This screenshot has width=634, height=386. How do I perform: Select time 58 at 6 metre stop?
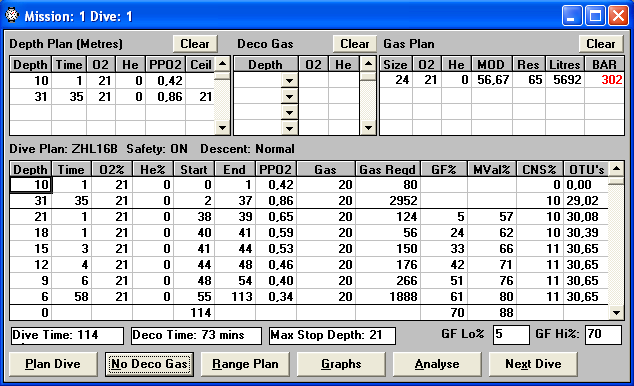click(x=71, y=297)
